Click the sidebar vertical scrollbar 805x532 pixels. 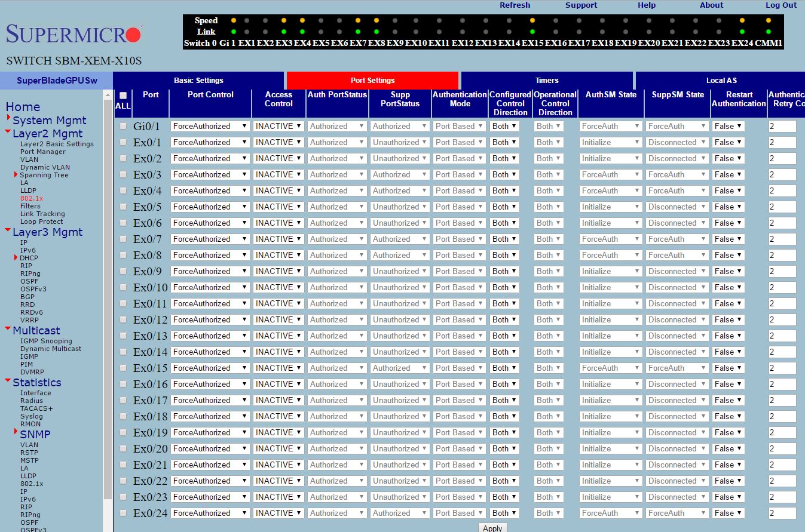108,299
